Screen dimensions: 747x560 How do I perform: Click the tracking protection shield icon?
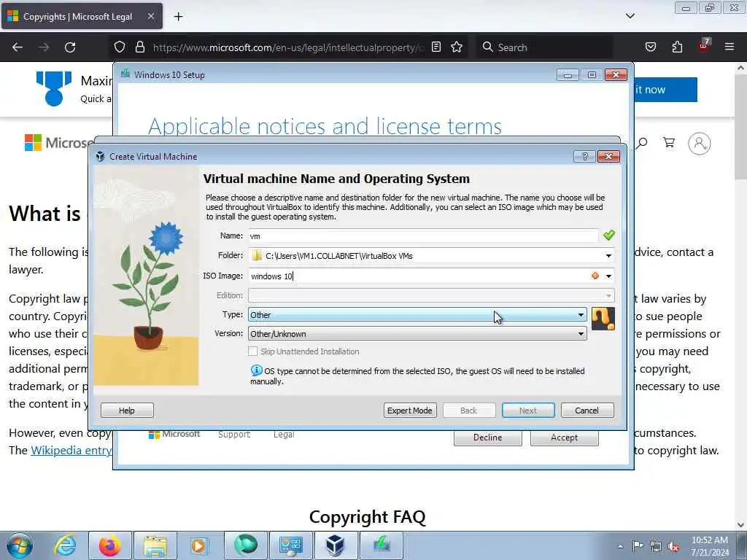(x=120, y=47)
